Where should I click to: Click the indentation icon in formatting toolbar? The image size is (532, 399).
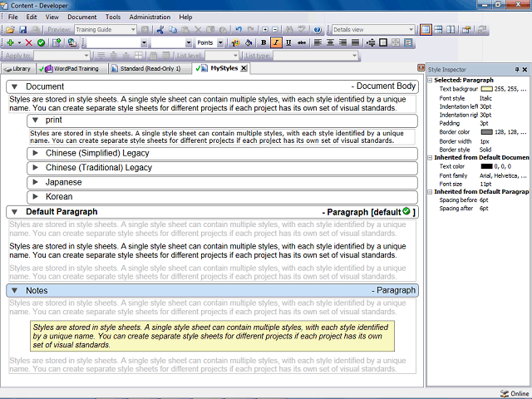(371, 42)
